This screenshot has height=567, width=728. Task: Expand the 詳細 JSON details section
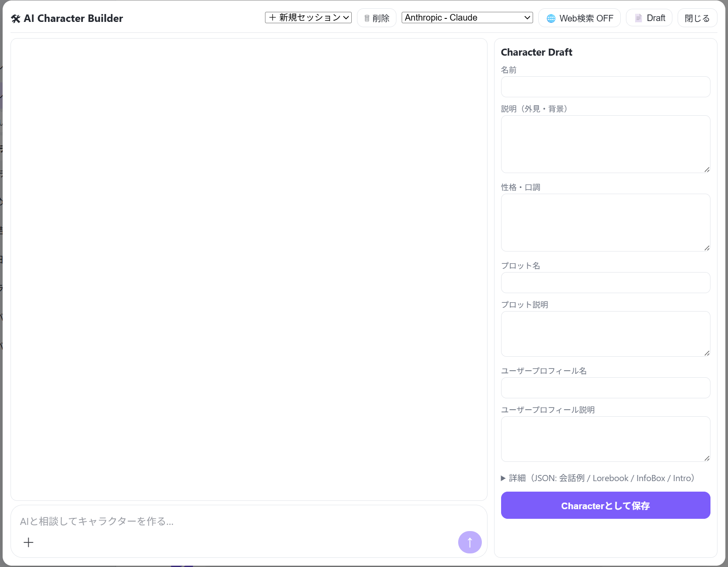tap(598, 478)
